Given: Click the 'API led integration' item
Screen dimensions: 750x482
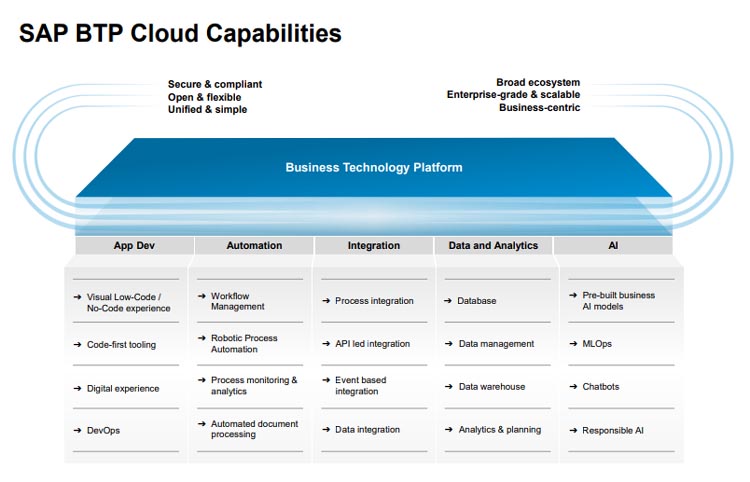Looking at the screenshot, I should coord(372,344).
